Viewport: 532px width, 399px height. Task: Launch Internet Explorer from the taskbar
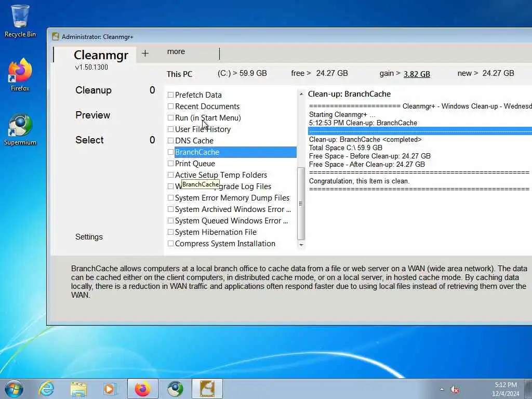46,389
